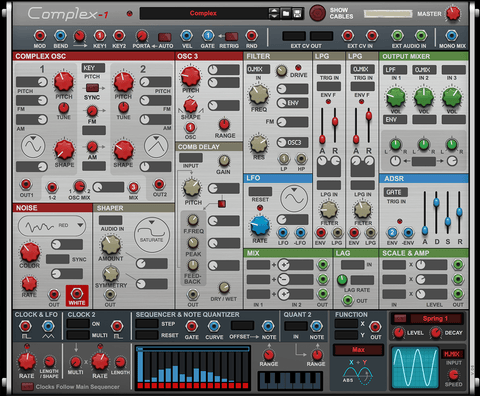Click the sequencer step bar graph display

(x=193, y=368)
